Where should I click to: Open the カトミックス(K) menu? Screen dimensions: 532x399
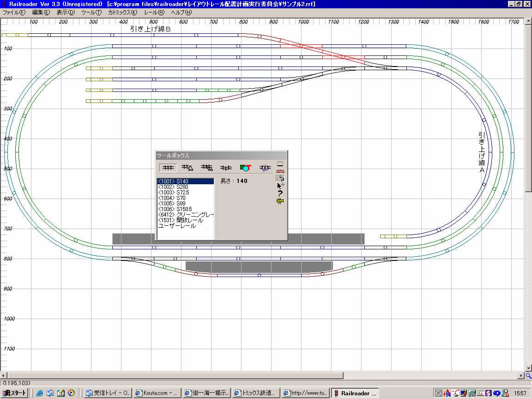tap(122, 12)
